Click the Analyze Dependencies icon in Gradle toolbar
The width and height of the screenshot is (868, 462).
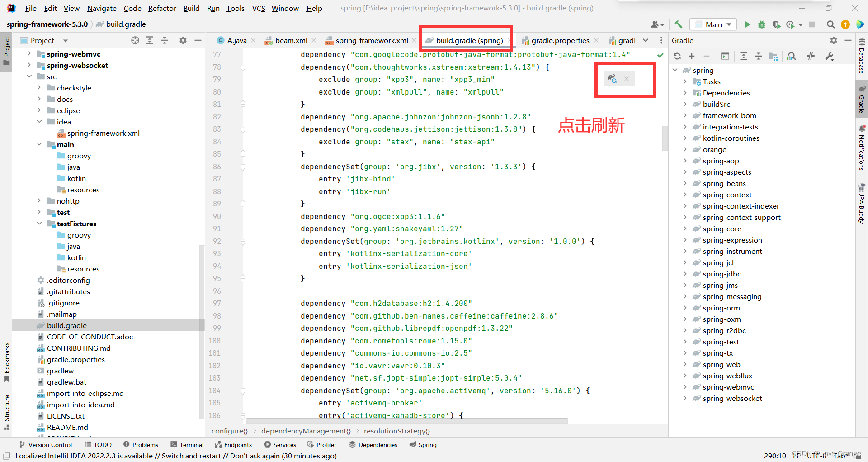[x=791, y=56]
